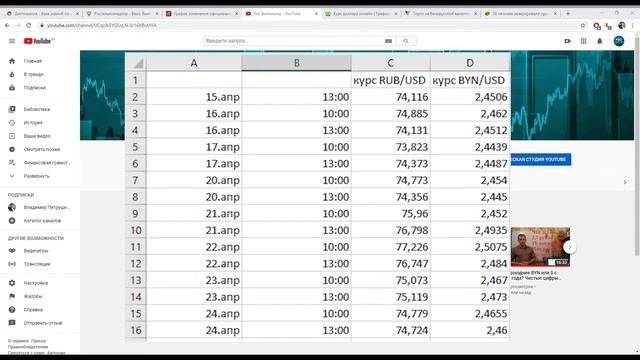Select spreadsheet column C header

[391, 63]
